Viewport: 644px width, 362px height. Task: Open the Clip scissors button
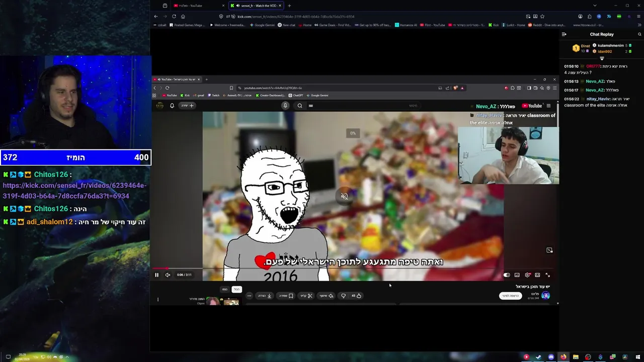click(307, 296)
